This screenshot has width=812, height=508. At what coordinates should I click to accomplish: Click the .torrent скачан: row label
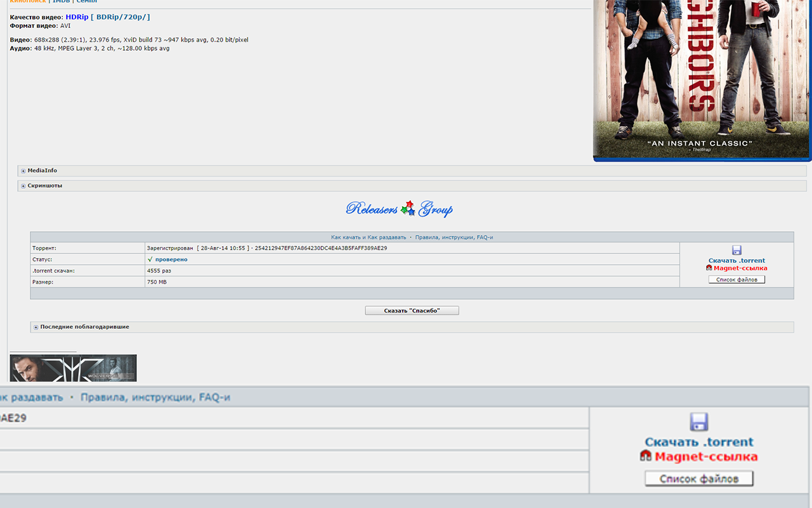click(53, 271)
